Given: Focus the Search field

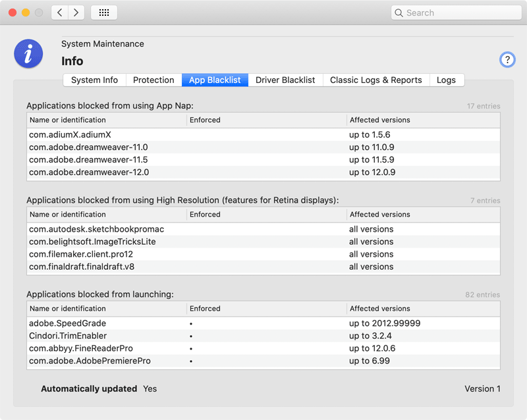Looking at the screenshot, I should (x=456, y=13).
